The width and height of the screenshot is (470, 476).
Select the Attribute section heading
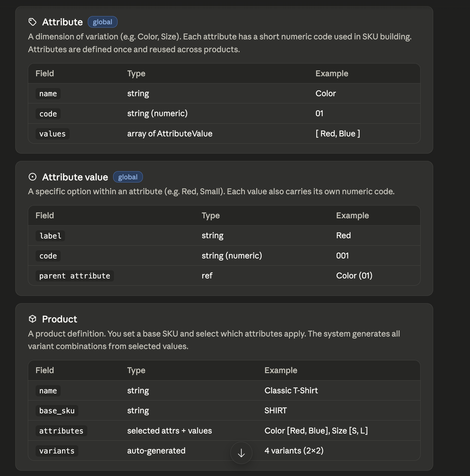[x=62, y=22]
